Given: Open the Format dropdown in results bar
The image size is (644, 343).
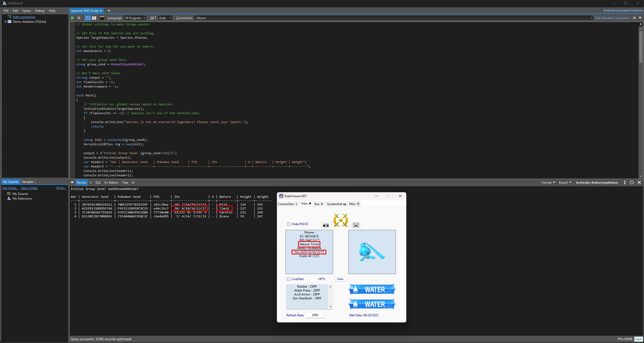Looking at the screenshot, I should click(x=548, y=183).
